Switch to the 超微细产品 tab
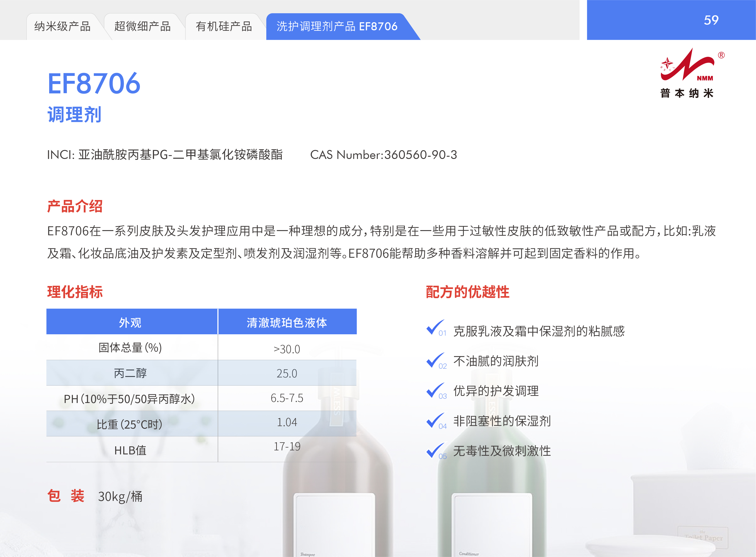Screen dimensions: 756x557 [x=142, y=26]
